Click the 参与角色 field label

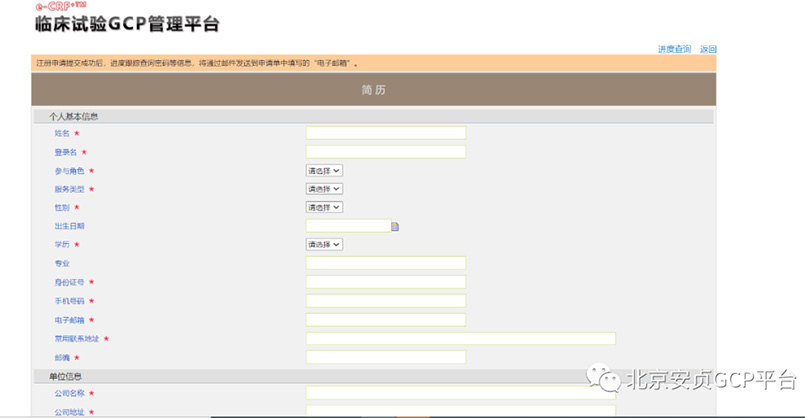[69, 170]
